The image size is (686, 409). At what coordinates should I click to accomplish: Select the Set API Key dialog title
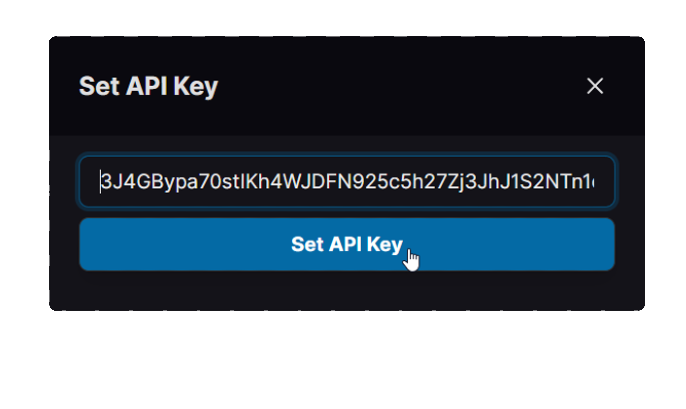coord(148,86)
